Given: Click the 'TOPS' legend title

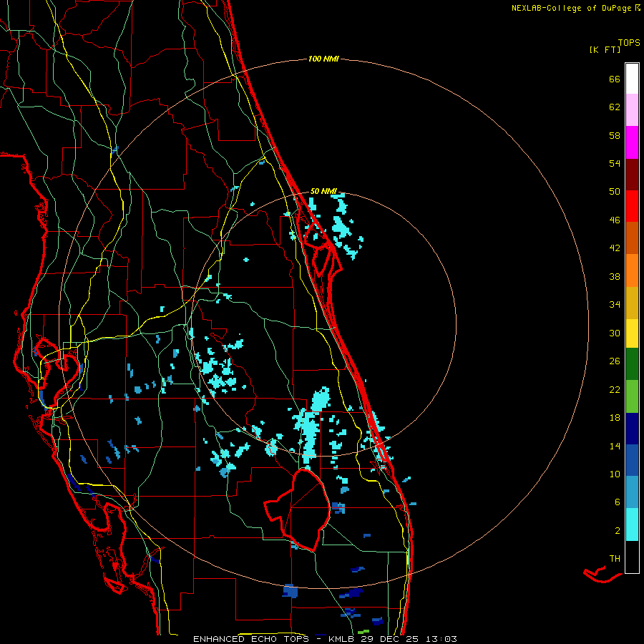Looking at the screenshot, I should click(x=629, y=43).
